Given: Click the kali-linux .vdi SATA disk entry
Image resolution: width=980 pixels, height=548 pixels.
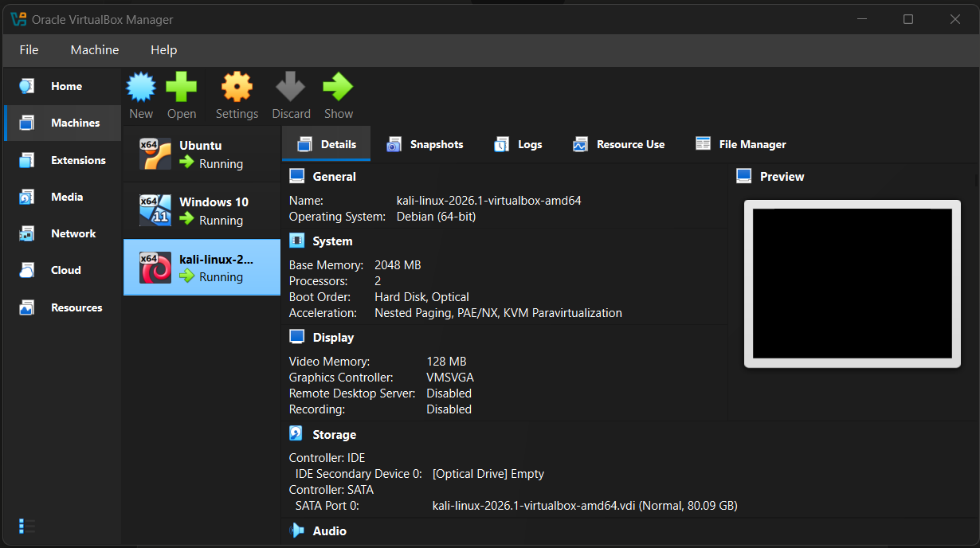Looking at the screenshot, I should click(x=585, y=506).
